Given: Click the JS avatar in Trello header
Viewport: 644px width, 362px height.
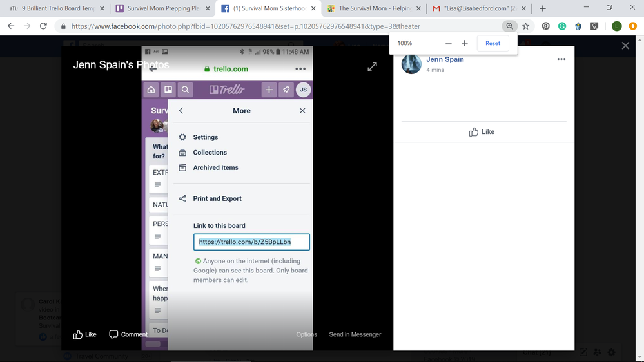Looking at the screenshot, I should pos(303,90).
